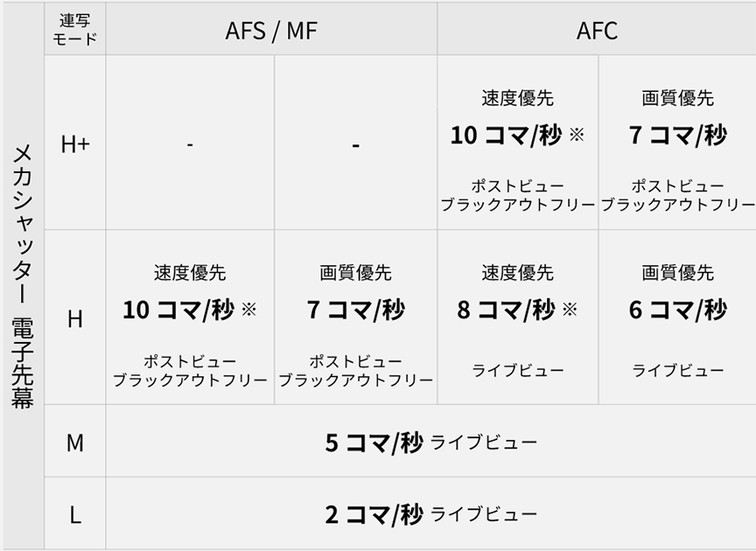Click the "連写モード" header cell
The height and width of the screenshot is (551, 756).
click(75, 31)
